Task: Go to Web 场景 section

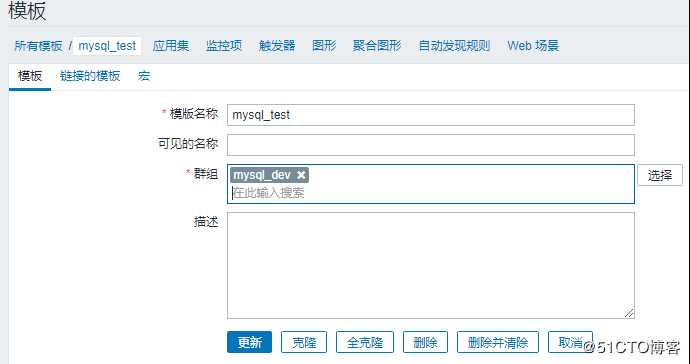Action: (533, 46)
